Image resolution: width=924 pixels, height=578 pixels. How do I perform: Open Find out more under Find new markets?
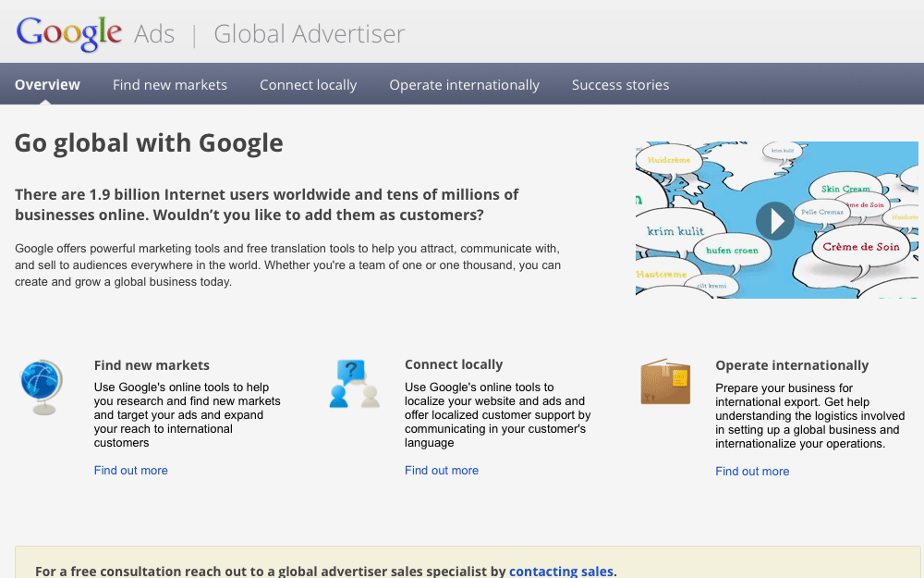pos(130,470)
